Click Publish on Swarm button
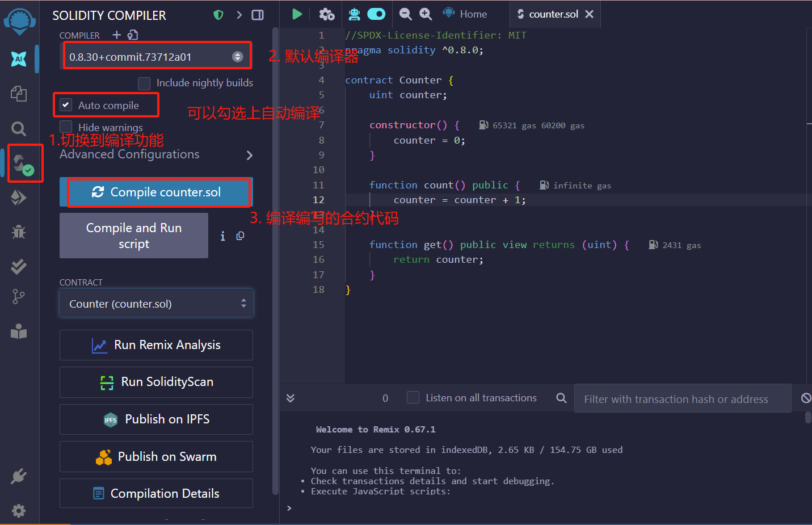The image size is (812, 525). click(156, 456)
